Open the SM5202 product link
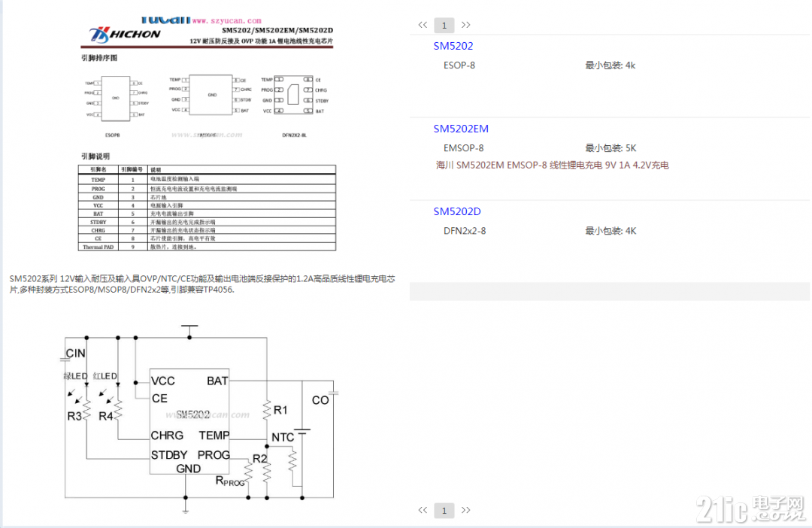 453,46
